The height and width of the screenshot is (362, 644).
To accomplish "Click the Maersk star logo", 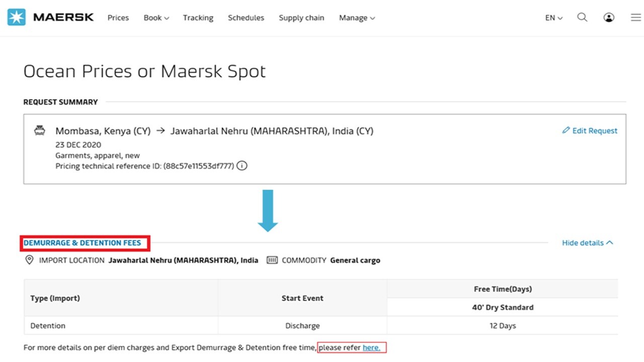I will [16, 17].
